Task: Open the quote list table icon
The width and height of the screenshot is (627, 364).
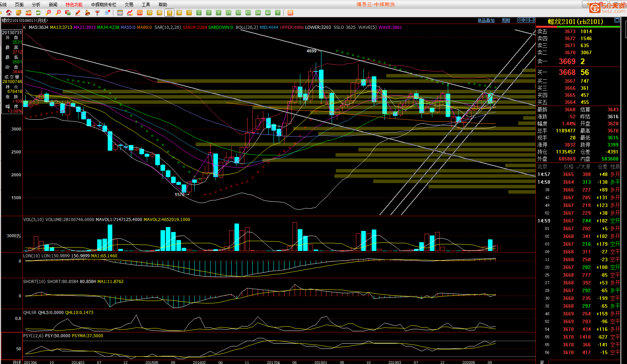Action: 120,13
